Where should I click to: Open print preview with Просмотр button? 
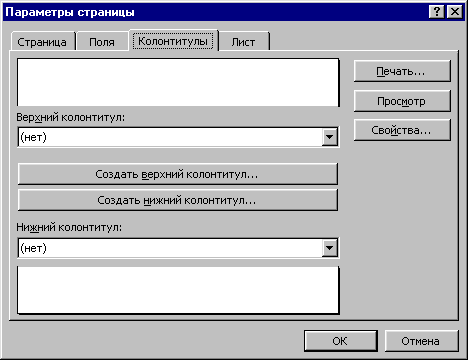pyautogui.click(x=402, y=101)
